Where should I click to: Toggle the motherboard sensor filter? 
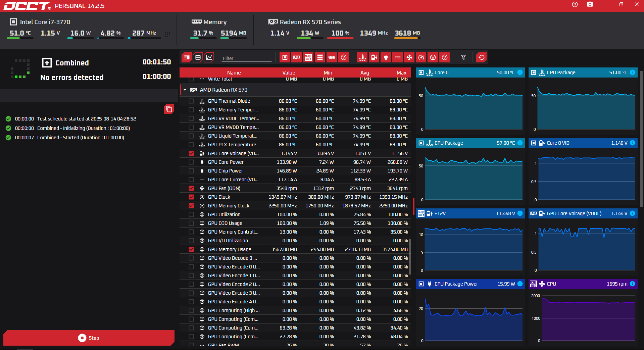tap(308, 57)
